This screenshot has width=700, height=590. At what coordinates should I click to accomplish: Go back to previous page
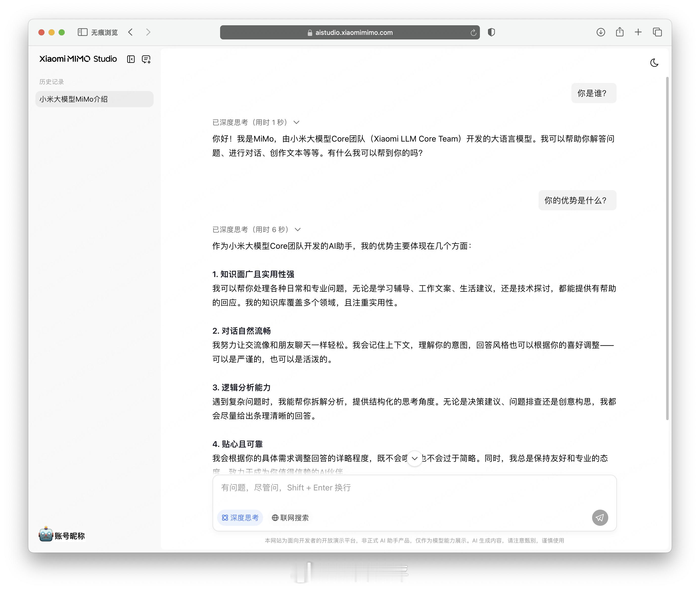point(130,32)
